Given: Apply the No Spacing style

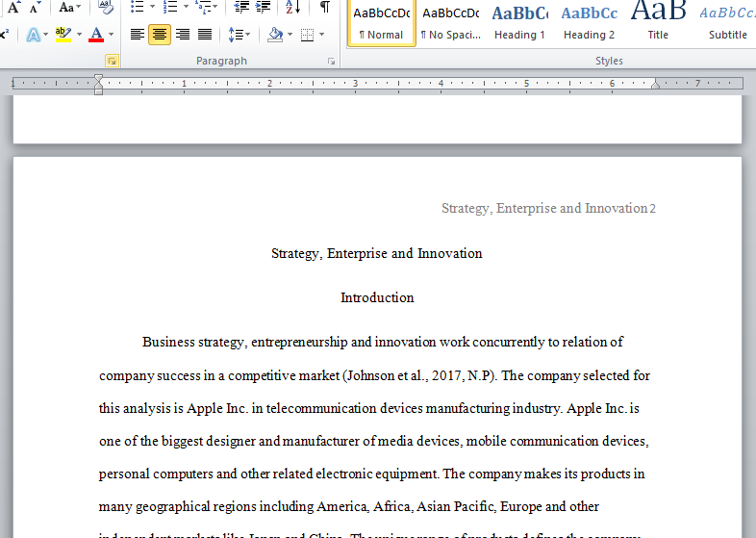Looking at the screenshot, I should [451, 23].
